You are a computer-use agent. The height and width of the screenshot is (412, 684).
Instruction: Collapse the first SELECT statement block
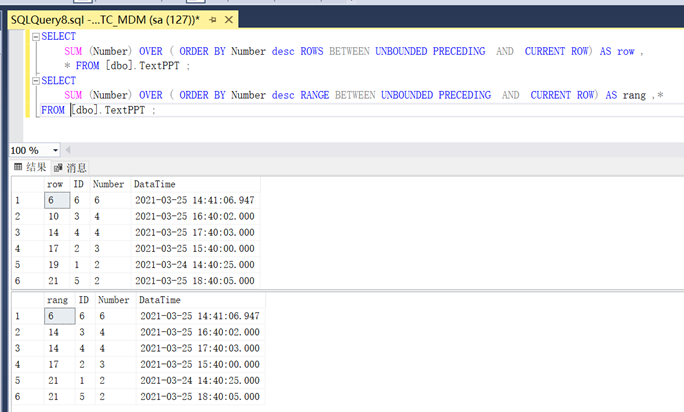click(x=36, y=37)
